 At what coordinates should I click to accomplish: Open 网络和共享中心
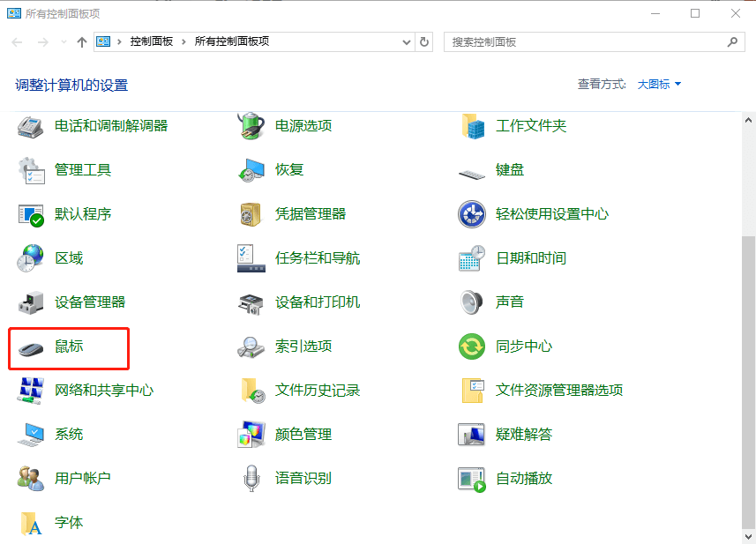[x=101, y=391]
